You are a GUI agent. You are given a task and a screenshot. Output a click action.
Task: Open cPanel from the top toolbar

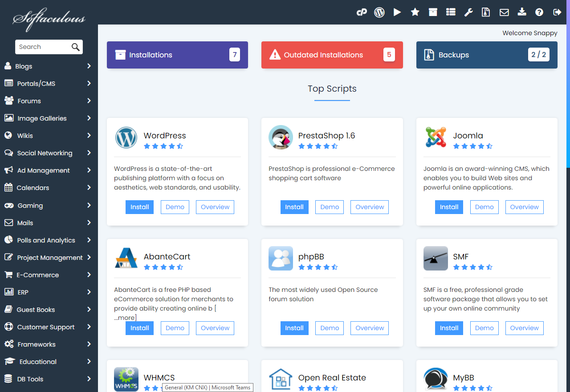362,12
